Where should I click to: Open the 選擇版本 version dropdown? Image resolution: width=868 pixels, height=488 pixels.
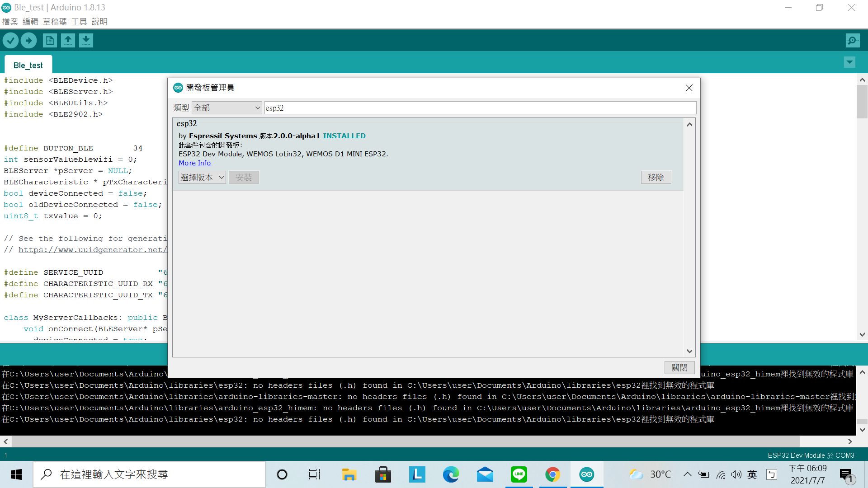(202, 177)
